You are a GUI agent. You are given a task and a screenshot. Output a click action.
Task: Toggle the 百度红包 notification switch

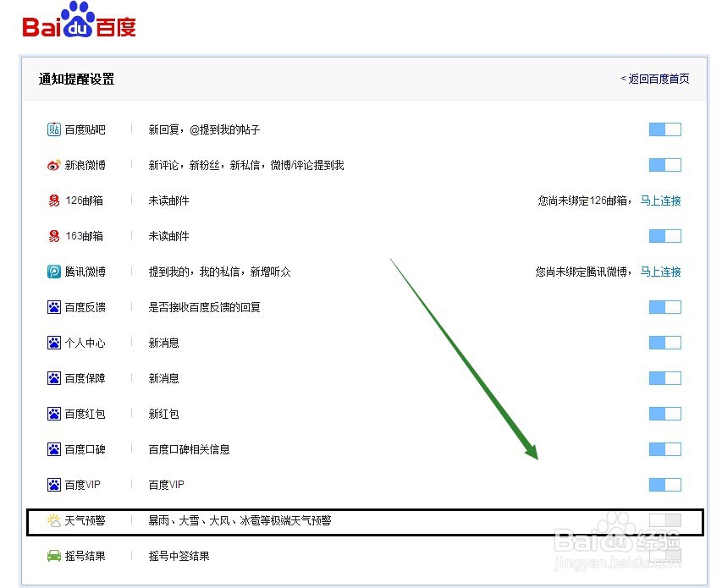[x=665, y=414]
